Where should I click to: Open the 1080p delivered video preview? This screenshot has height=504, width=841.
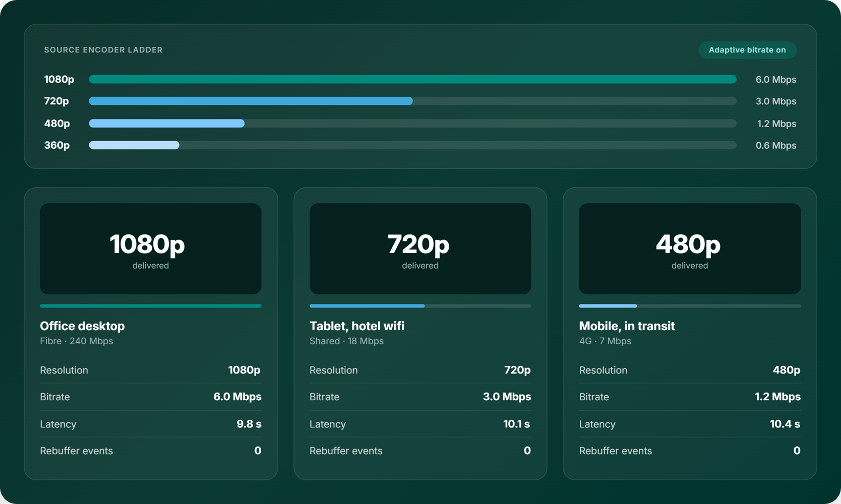tap(151, 249)
